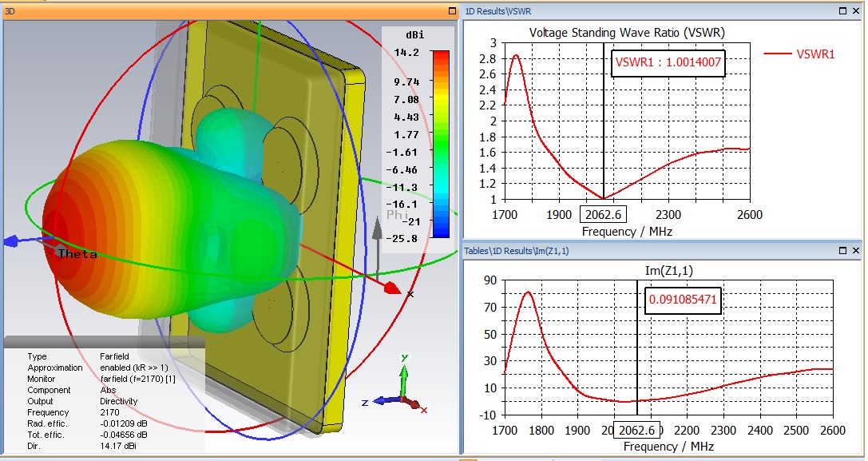Click the Im(Z1,1) plot title
Screen dimensions: 868x461
[668, 270]
